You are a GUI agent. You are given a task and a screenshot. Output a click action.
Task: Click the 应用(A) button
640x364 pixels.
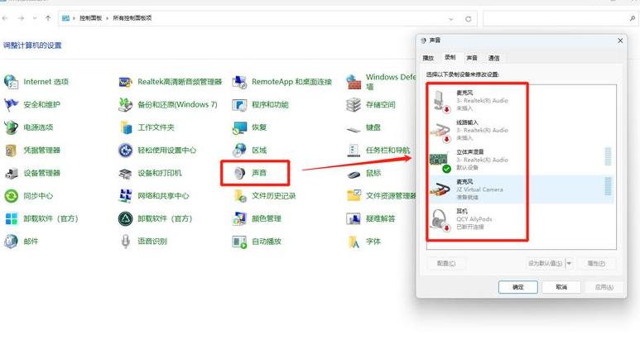[x=604, y=287]
